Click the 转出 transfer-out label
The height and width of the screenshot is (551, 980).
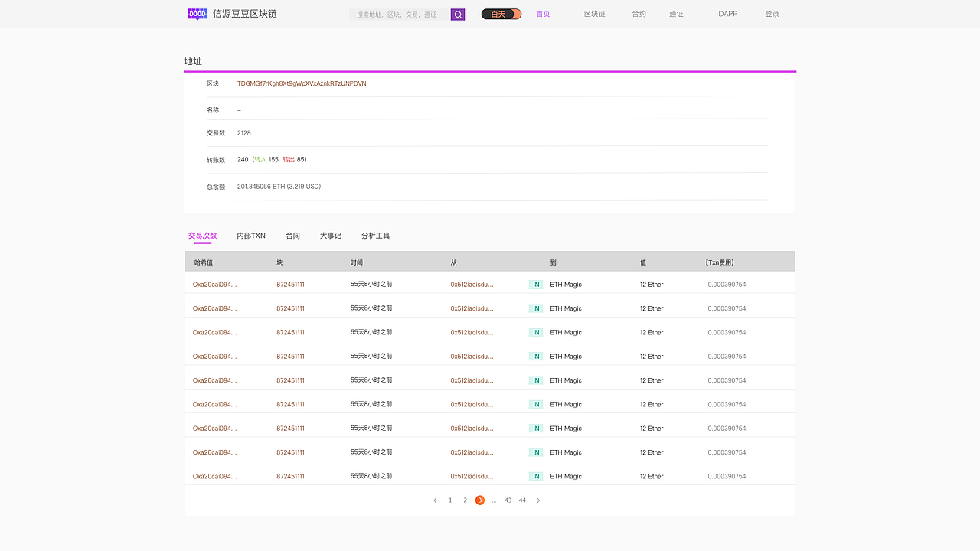coord(289,159)
